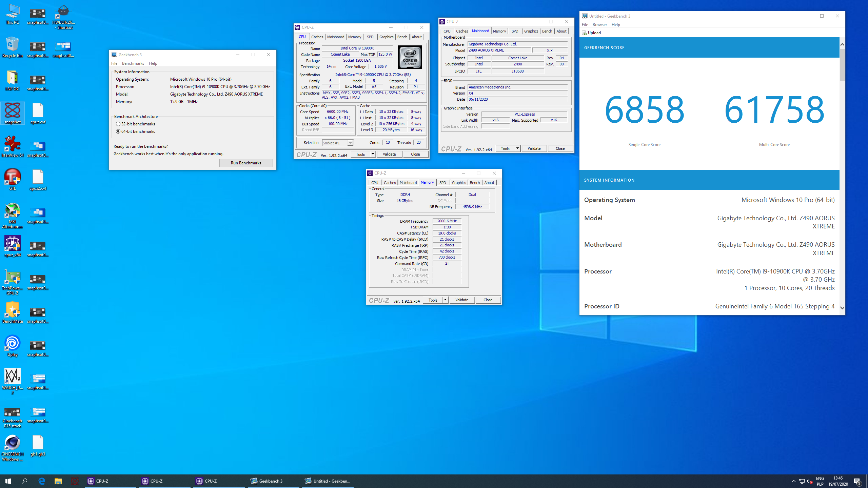The width and height of the screenshot is (868, 488).
Task: Open Cinebench R15 stock icon
Action: tap(13, 418)
